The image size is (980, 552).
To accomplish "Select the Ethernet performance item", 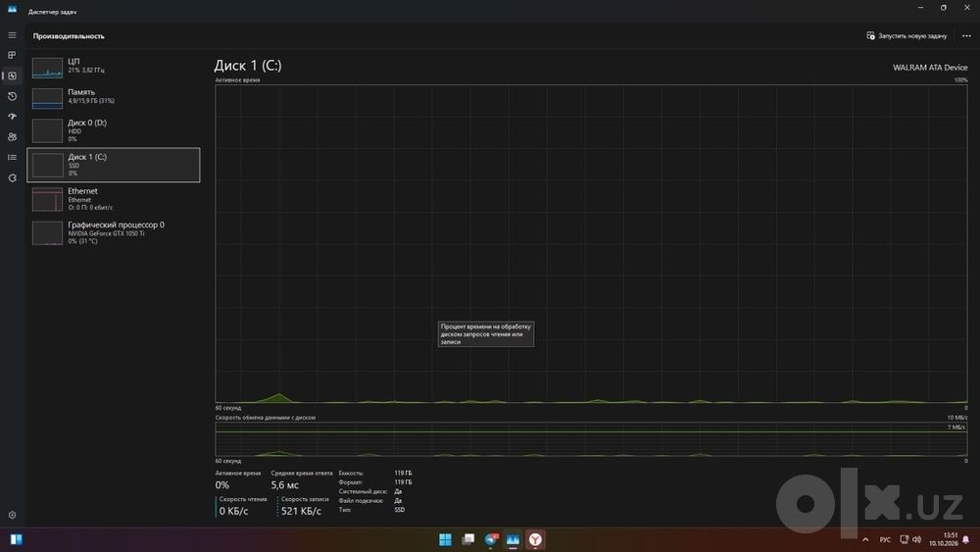I will click(113, 199).
